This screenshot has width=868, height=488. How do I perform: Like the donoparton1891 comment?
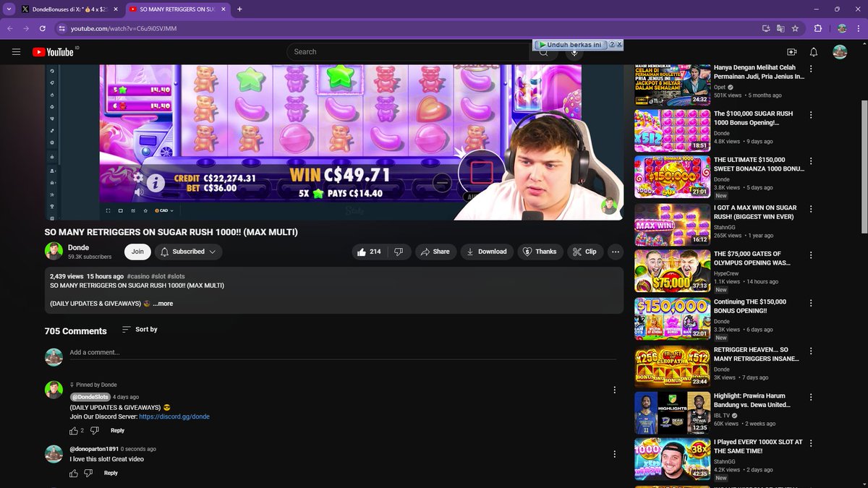tap(73, 473)
